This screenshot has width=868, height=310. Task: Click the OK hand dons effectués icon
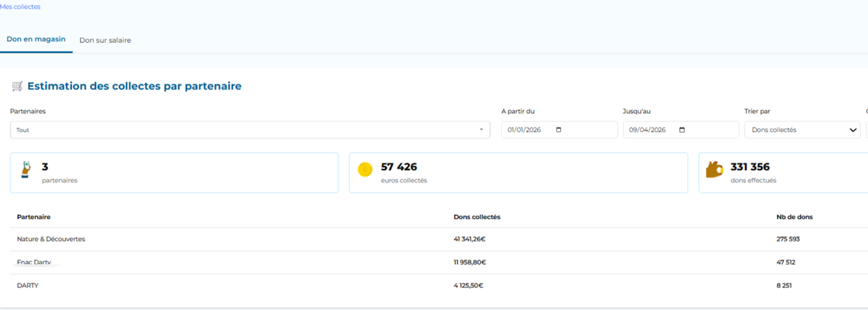click(715, 170)
